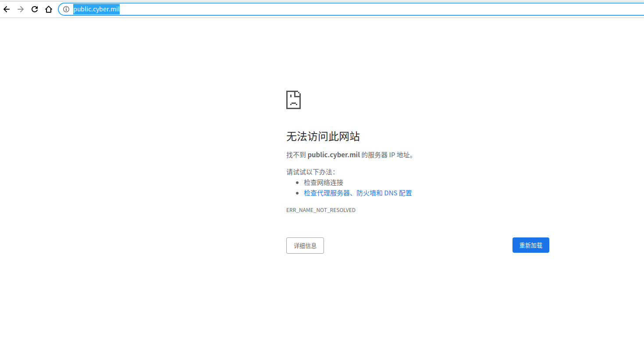The image size is (644, 343).
Task: Expand error details with 详细信息
Action: pos(305,245)
